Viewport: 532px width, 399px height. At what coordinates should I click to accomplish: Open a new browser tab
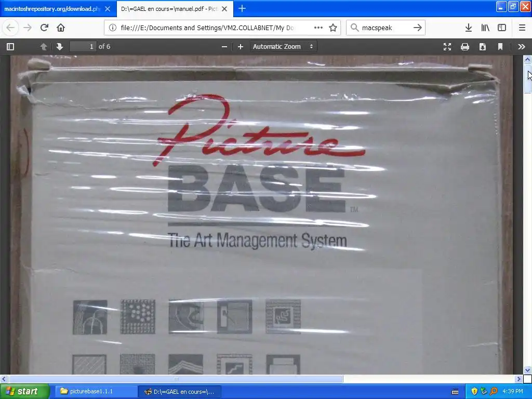pyautogui.click(x=242, y=8)
